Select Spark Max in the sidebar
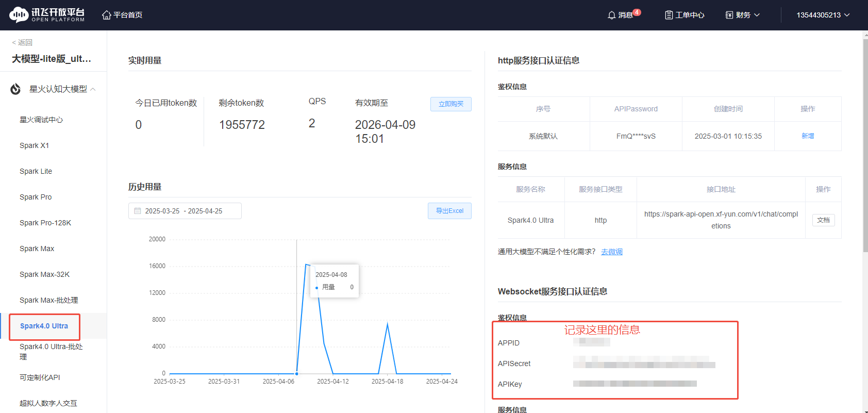 pyautogui.click(x=37, y=249)
